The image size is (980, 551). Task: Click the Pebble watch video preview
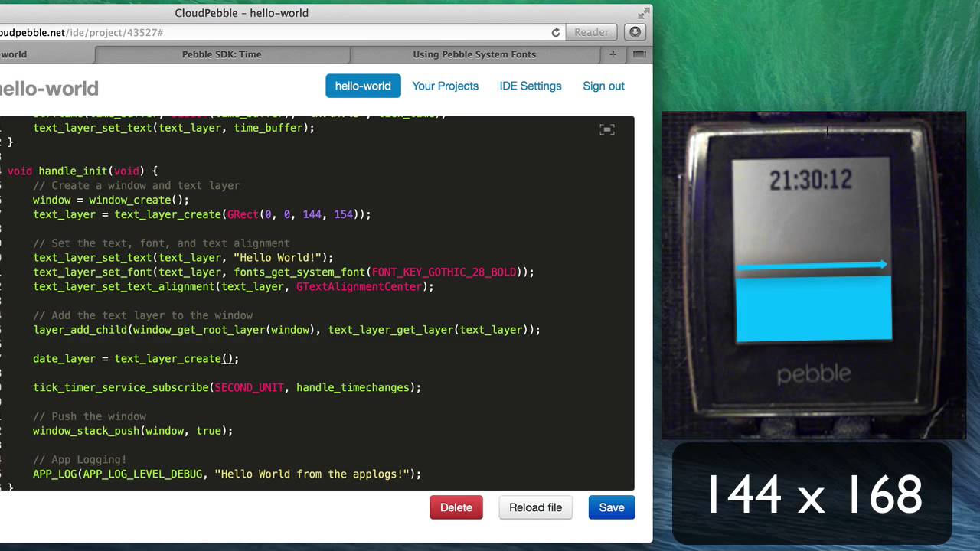point(814,275)
